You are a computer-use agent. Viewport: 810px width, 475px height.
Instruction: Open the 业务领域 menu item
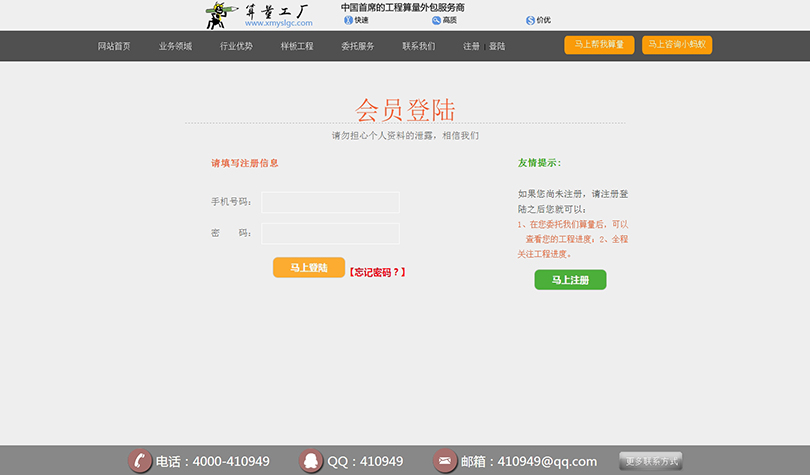175,46
